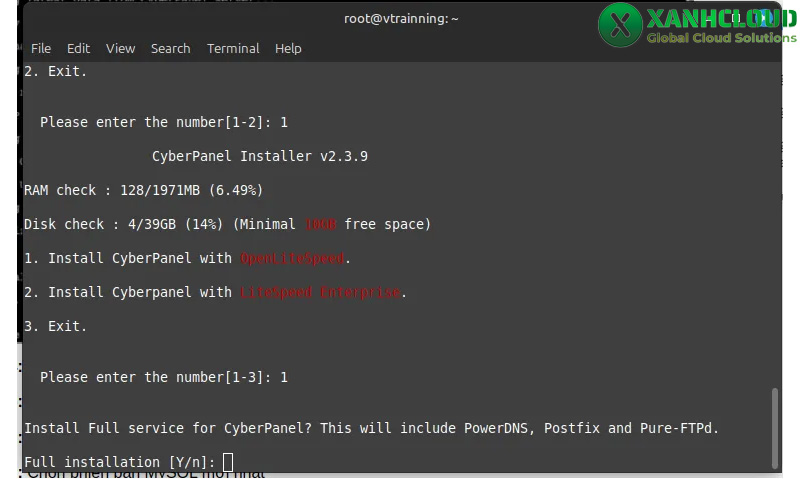The image size is (800, 479).
Task: Open the Terminal menu
Action: click(x=233, y=48)
